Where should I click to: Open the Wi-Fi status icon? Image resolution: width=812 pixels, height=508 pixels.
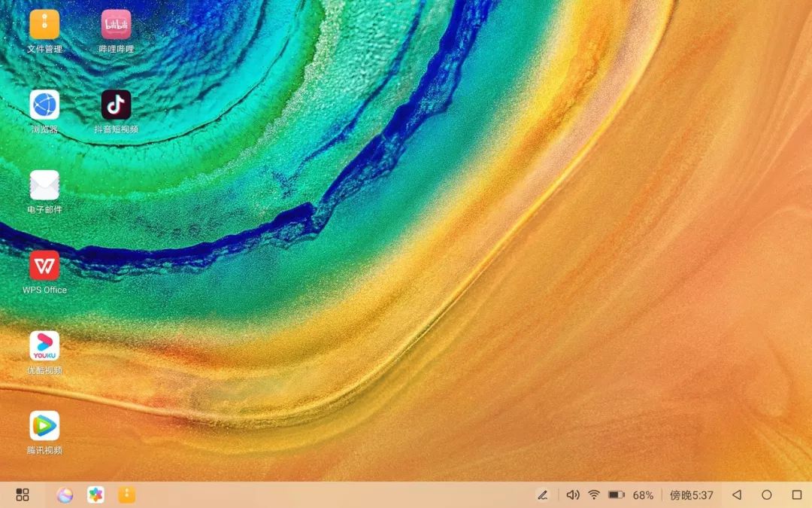click(x=594, y=495)
